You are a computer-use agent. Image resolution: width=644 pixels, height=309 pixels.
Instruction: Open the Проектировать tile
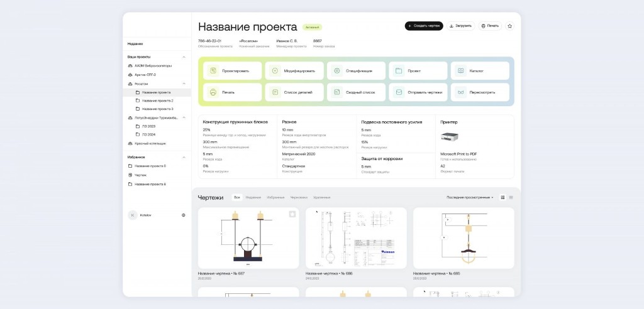(x=231, y=71)
